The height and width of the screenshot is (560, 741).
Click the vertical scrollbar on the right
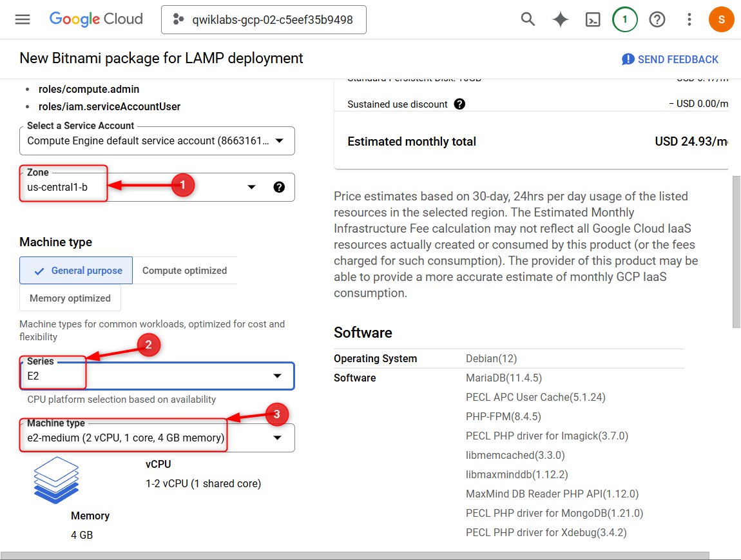[x=736, y=252]
